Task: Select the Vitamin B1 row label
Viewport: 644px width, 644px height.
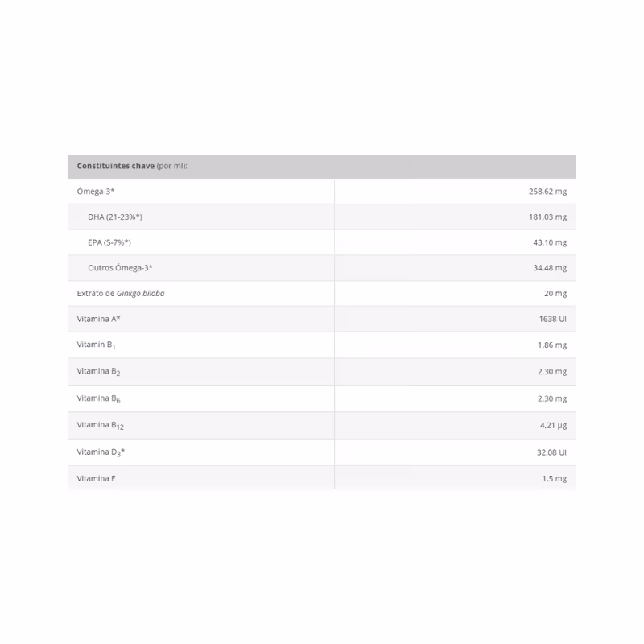Action: 96,345
